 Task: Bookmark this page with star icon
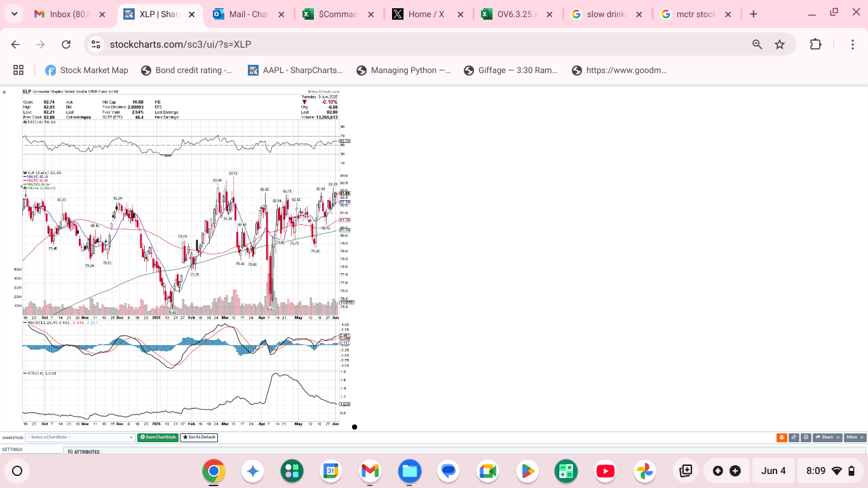click(x=780, y=44)
